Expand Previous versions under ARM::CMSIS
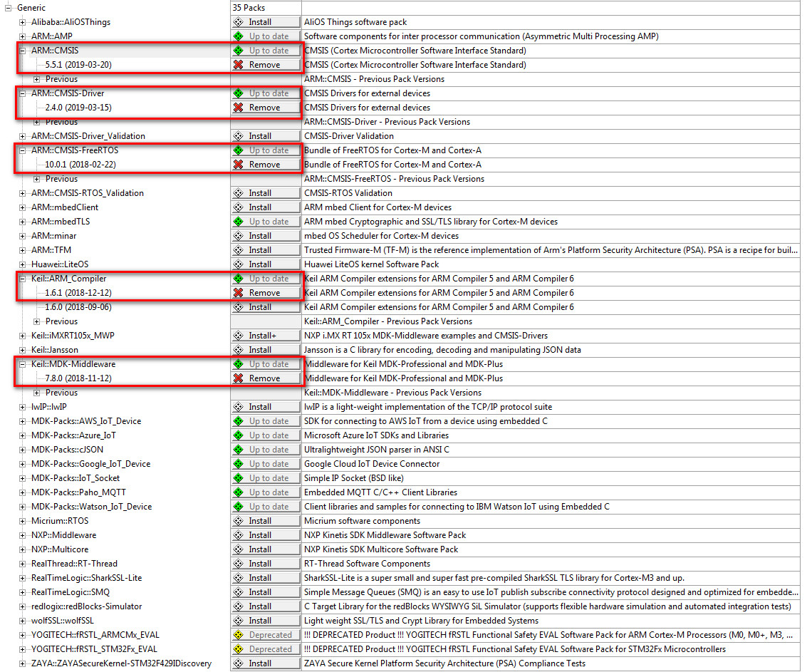This screenshot has height=672, width=807. 36,79
